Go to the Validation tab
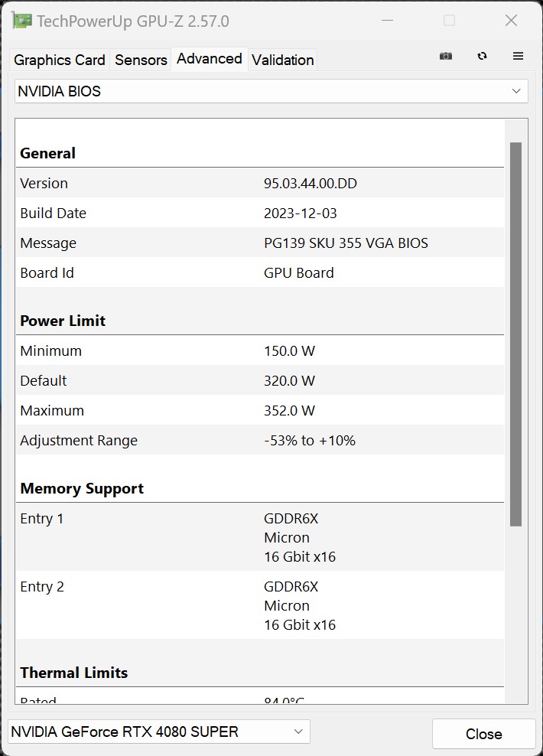The width and height of the screenshot is (543, 756). (282, 60)
